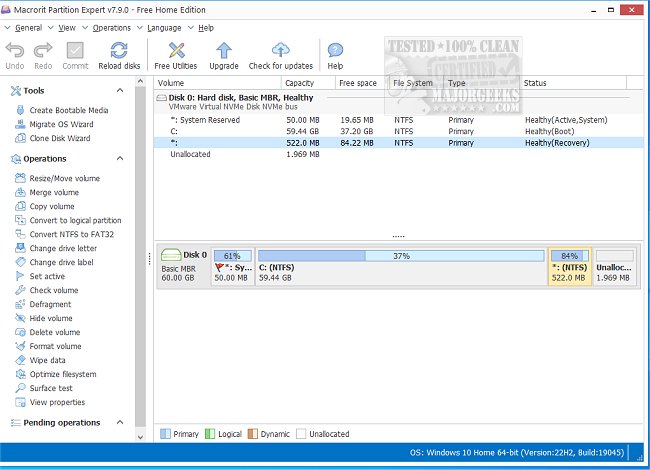Sort by the Capacity column header
This screenshot has height=470, width=650.
pyautogui.click(x=300, y=83)
